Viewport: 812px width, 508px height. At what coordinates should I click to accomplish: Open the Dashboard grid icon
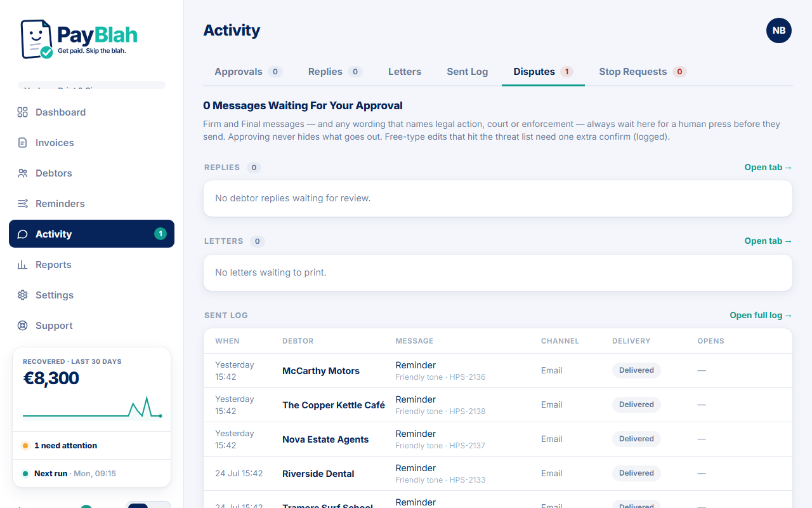click(x=23, y=112)
